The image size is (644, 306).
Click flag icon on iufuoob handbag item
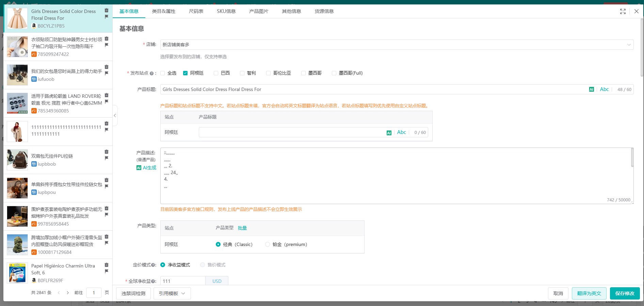click(x=107, y=73)
